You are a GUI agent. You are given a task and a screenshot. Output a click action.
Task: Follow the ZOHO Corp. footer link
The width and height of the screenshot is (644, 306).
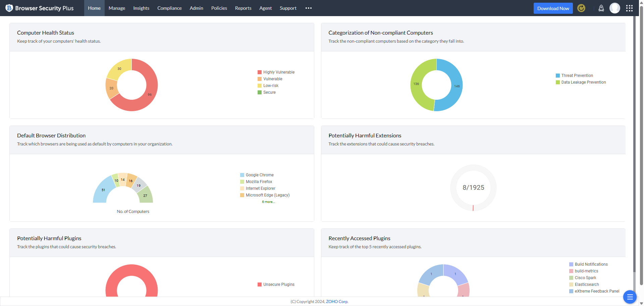pos(337,302)
